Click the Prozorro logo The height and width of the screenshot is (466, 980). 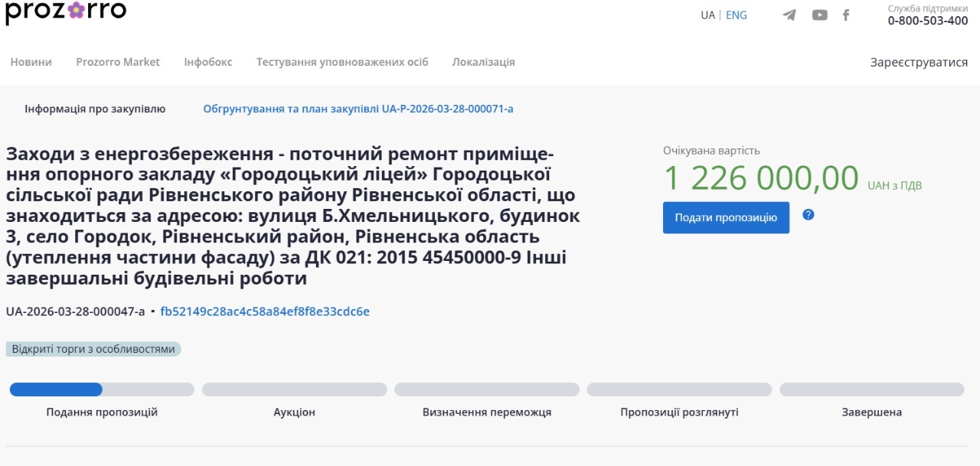coord(66,11)
